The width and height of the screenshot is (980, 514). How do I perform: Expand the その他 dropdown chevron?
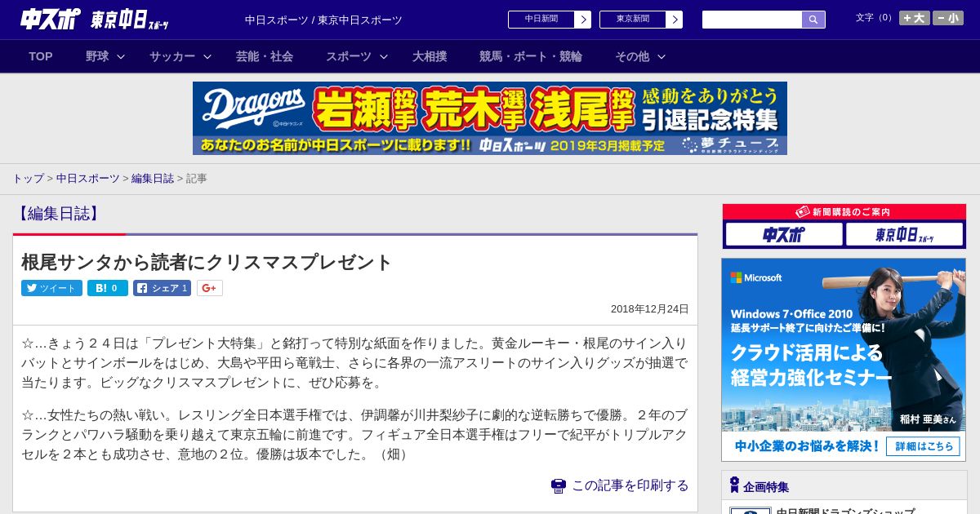(x=661, y=56)
